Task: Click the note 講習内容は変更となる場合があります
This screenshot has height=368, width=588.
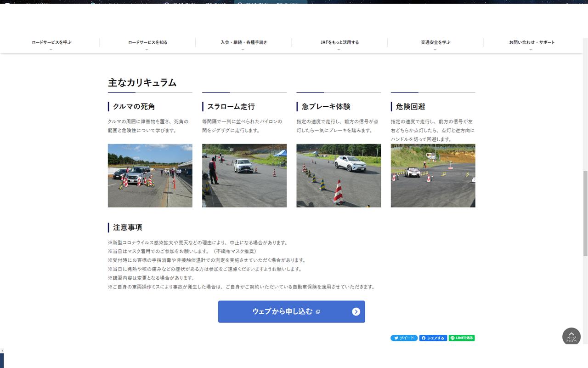Action: point(152,278)
